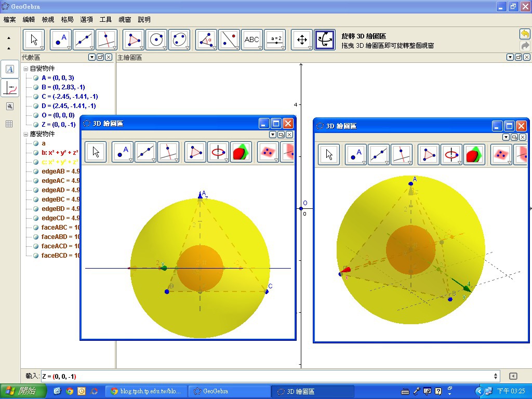This screenshot has width=532, height=399.
Task: Select Polygon tool in left 3D window
Action: pos(195,152)
